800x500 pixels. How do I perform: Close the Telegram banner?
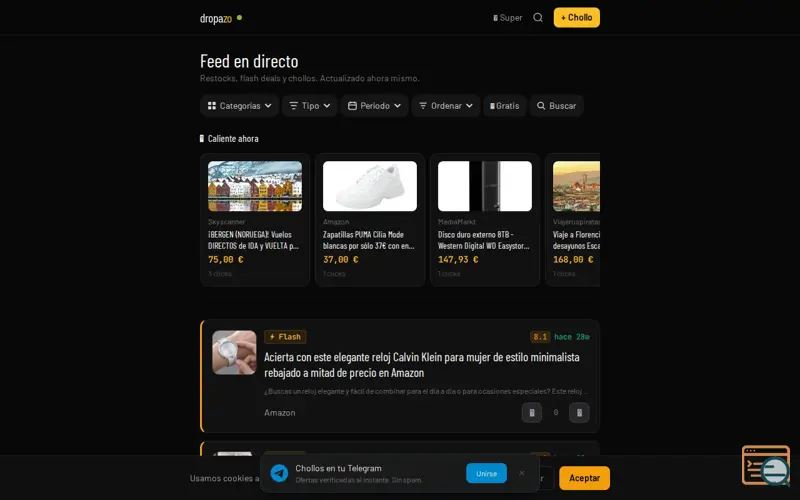pos(521,473)
